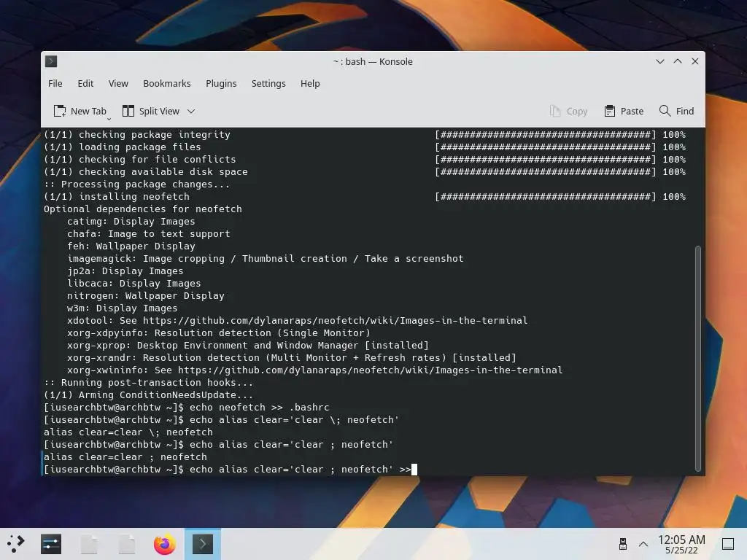
Task: Open removable devices tray icon
Action: click(623, 544)
